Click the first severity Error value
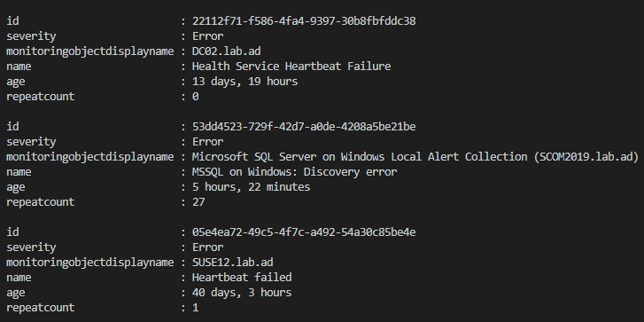This screenshot has width=644, height=322. (208, 36)
